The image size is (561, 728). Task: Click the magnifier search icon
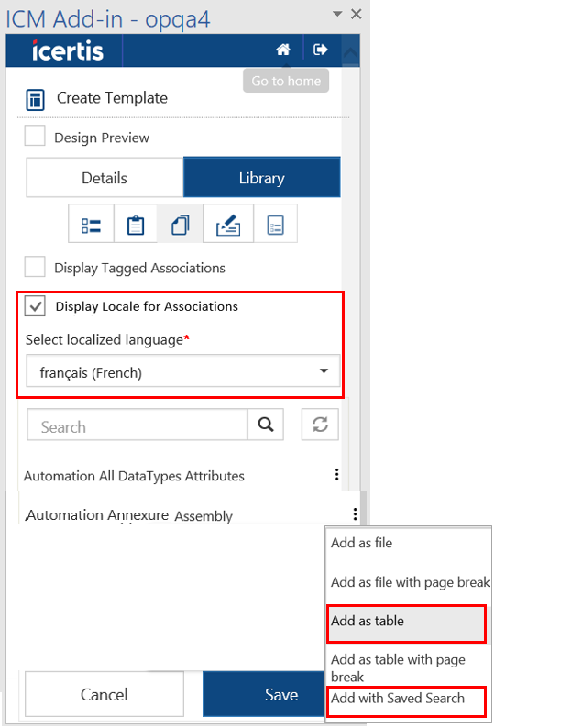(x=266, y=425)
